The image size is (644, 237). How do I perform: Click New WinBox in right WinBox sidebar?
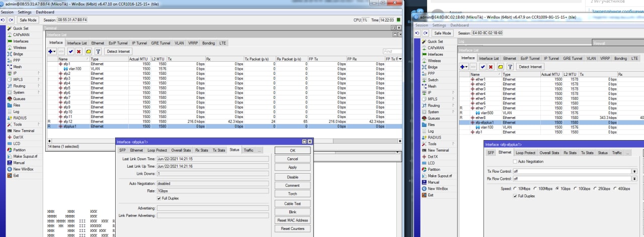pyautogui.click(x=438, y=189)
